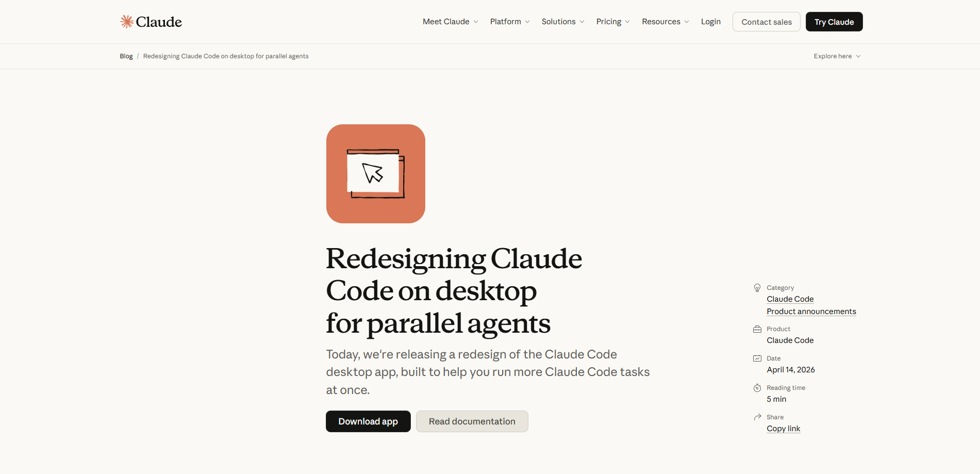Click the Download app button
The image size is (980, 474).
[x=368, y=421]
